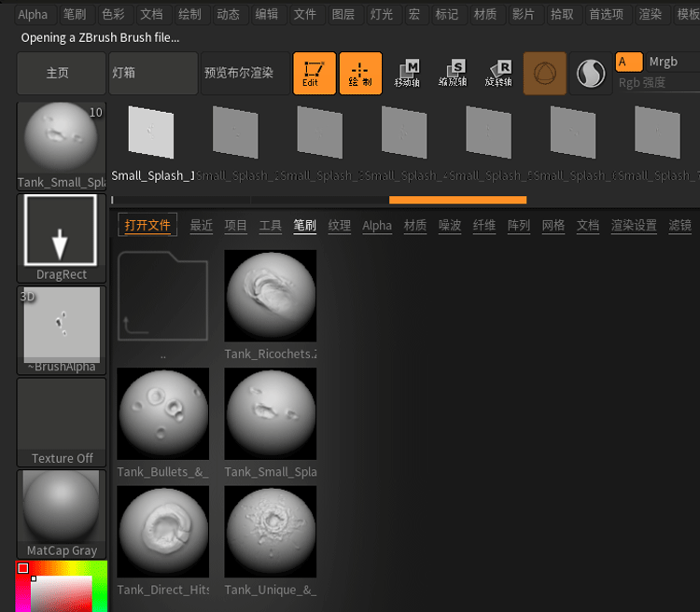
Task: Open the 文档 document menu in menu bar
Action: 152,15
